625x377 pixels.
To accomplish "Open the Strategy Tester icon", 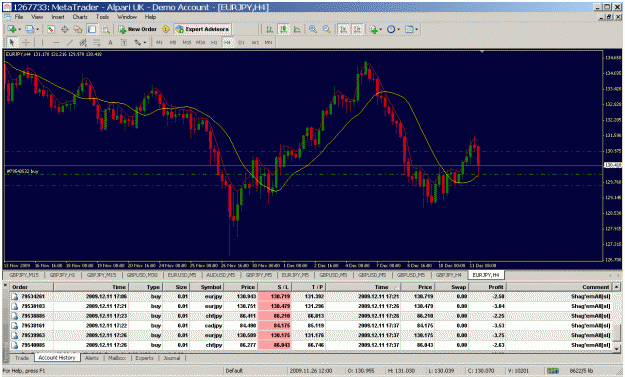I will click(x=106, y=29).
